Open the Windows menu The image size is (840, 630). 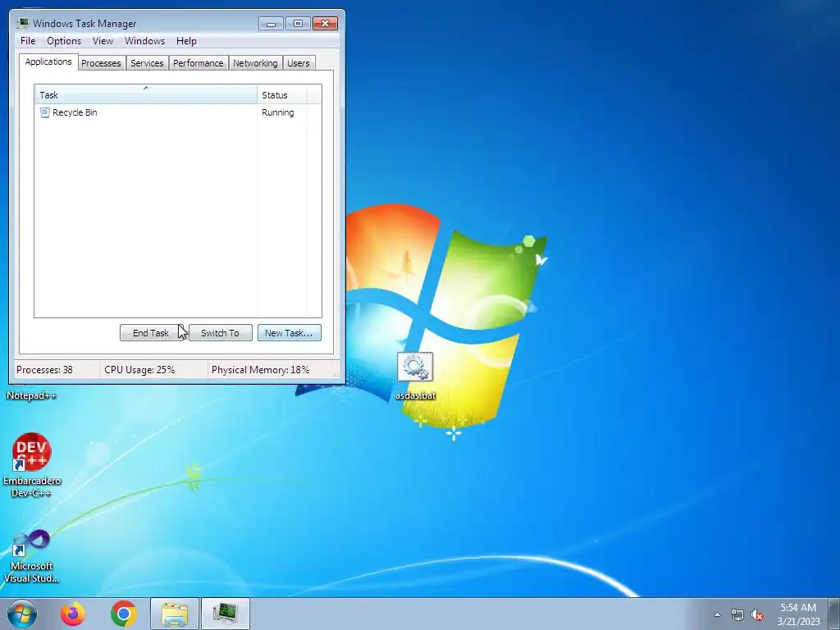[144, 41]
